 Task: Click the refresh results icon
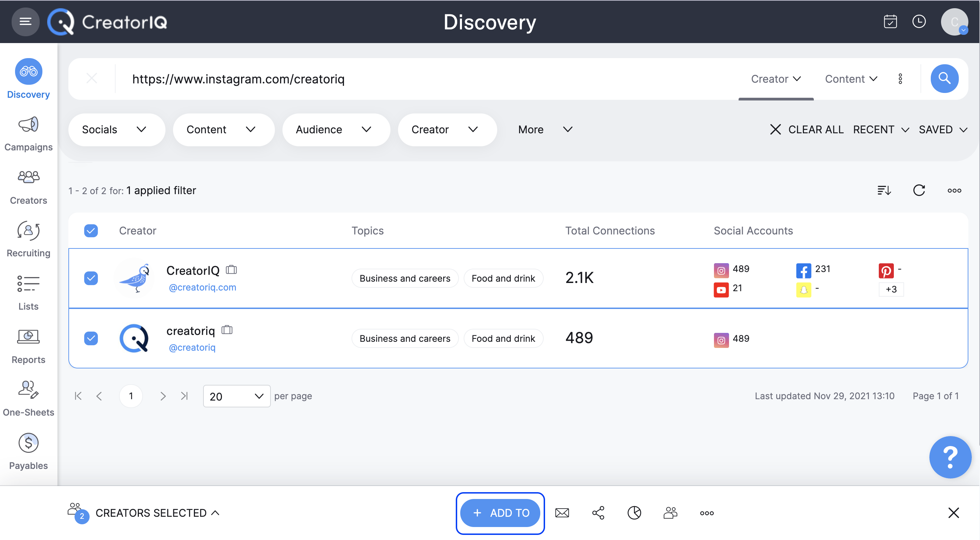(919, 190)
